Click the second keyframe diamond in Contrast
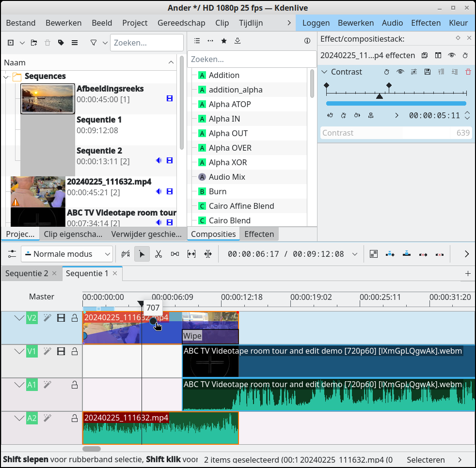Image resolution: width=476 pixels, height=468 pixels. (389, 85)
